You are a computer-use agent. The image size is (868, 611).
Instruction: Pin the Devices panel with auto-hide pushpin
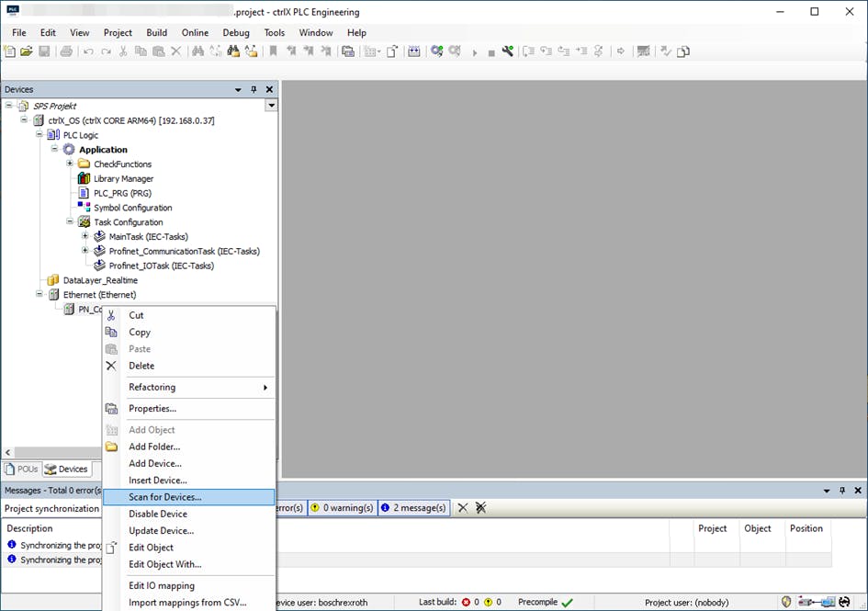pos(254,90)
